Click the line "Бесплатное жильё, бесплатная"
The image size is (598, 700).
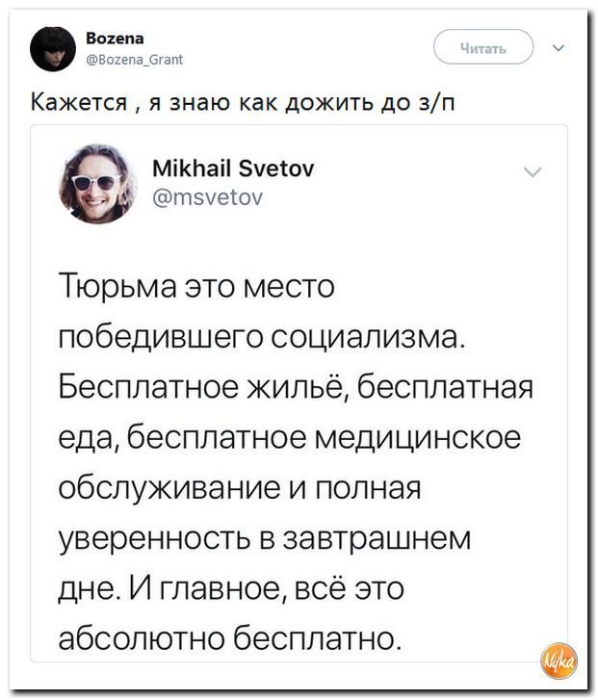(296, 386)
